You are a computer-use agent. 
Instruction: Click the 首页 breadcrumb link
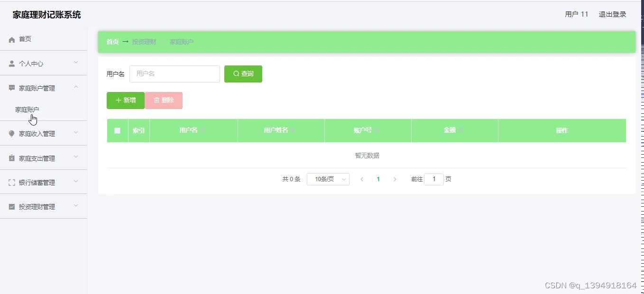click(112, 42)
